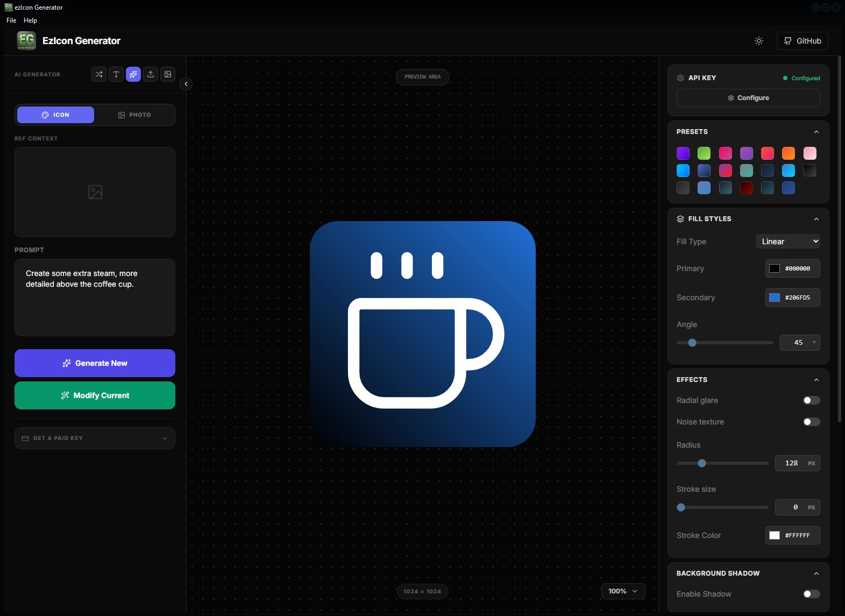
Task: Select the teal-gray preset swatch
Action: pos(747,171)
